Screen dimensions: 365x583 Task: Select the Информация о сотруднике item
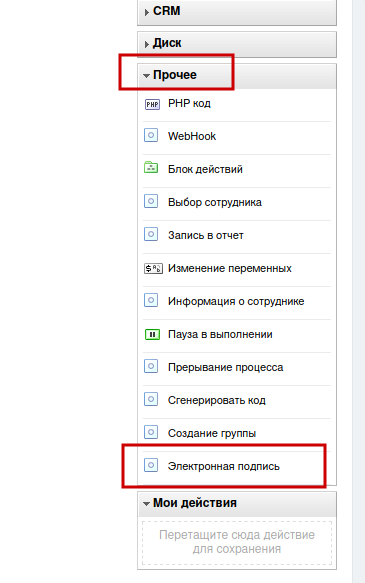[x=236, y=301]
